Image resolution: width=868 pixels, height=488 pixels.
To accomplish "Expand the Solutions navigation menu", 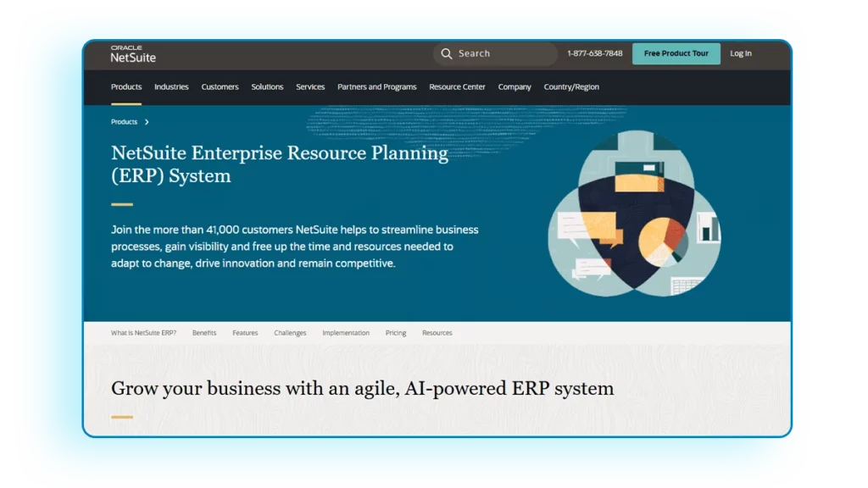I will tap(267, 86).
